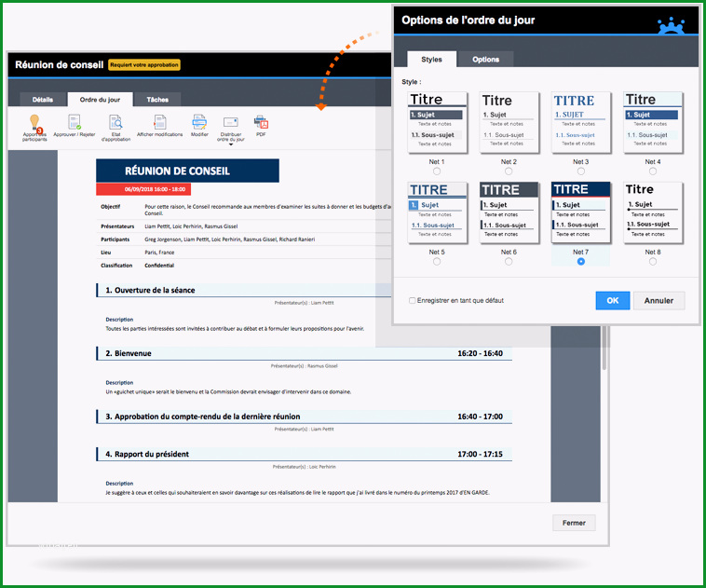
Task: Select the Net 1 style radio button
Action: point(436,171)
